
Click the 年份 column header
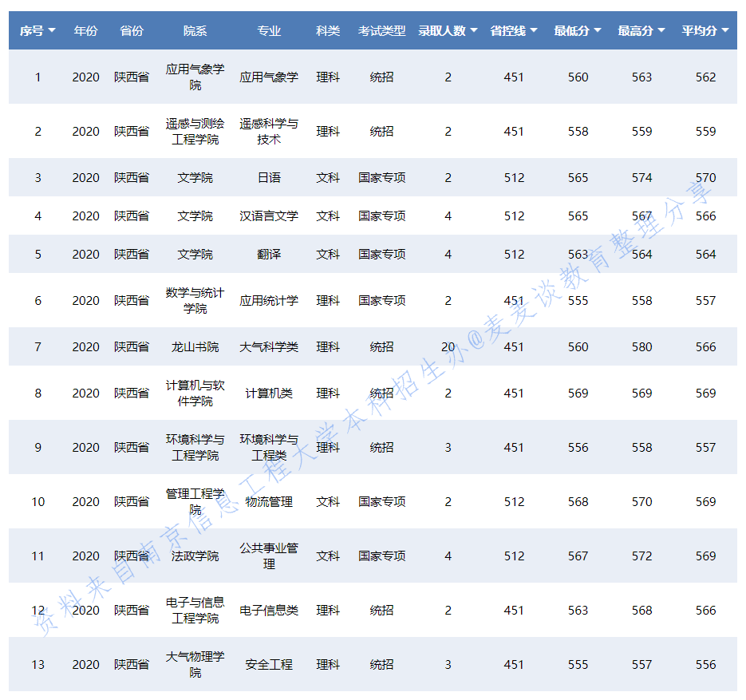[85, 30]
